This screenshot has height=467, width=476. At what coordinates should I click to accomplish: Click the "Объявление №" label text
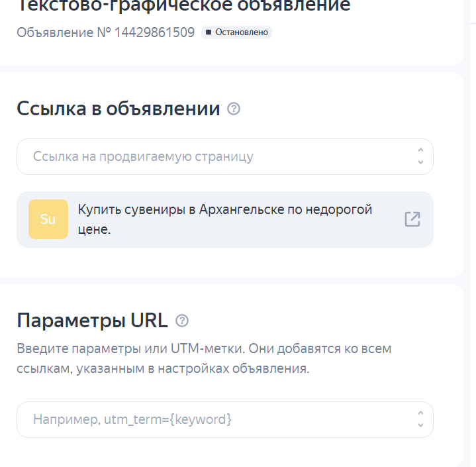[64, 32]
